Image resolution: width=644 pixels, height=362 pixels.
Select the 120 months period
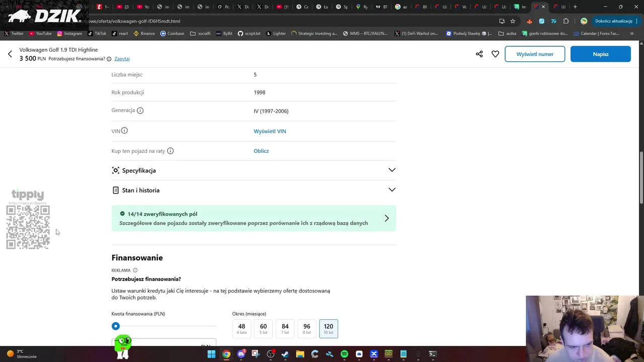pos(329,328)
